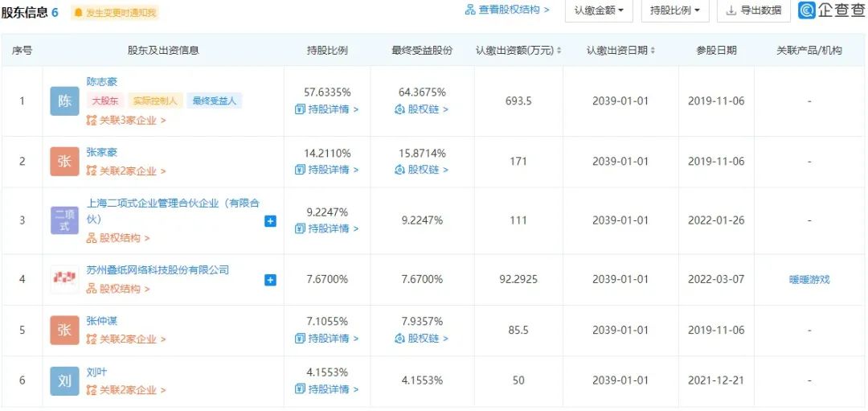Open 关联2家企业 under 张家豪
Viewport: 868px width, 411px height.
(x=126, y=171)
